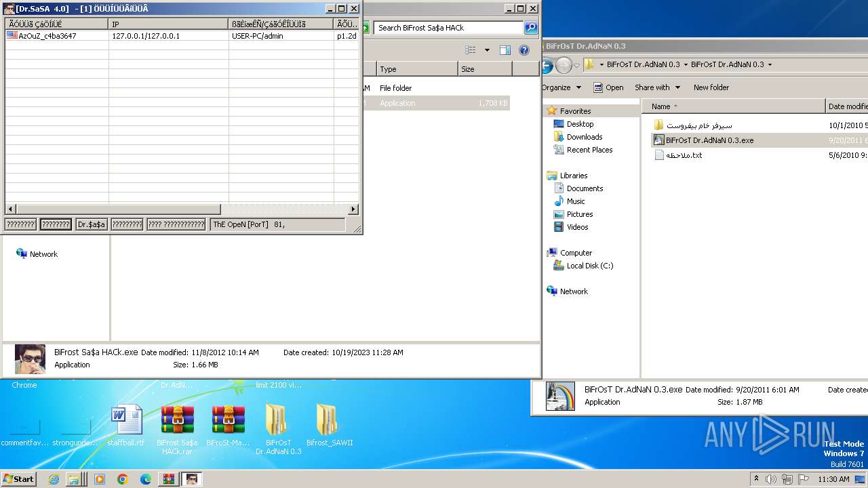Sort by the Date modified column header
This screenshot has height=488, width=868.
(847, 106)
